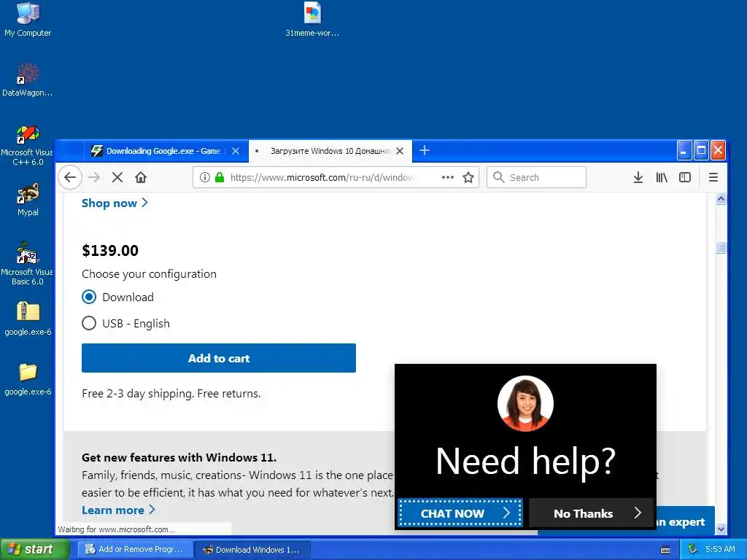This screenshot has height=560, width=747.
Task: Open the Learn more link
Action: [118, 510]
